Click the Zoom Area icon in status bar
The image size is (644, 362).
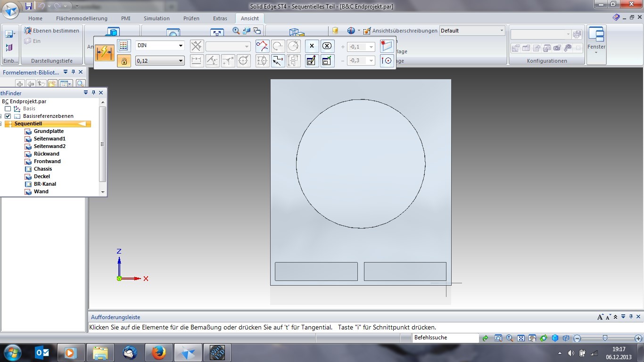point(498,338)
